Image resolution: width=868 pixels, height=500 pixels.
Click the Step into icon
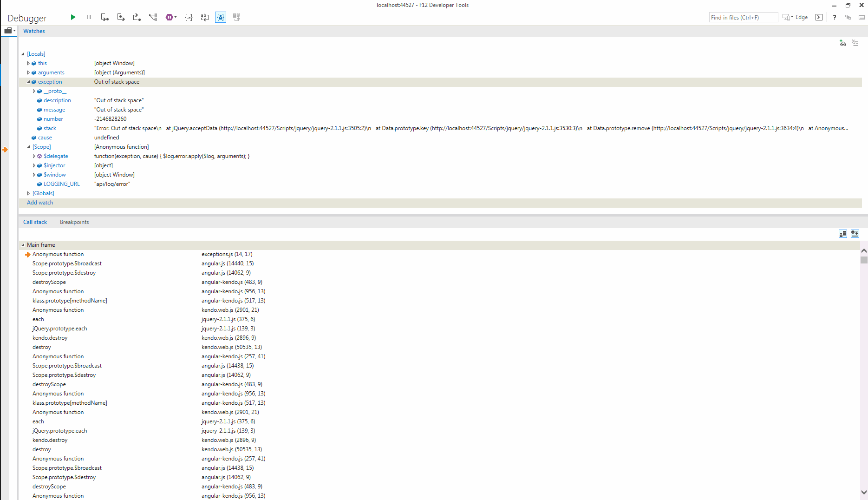105,17
